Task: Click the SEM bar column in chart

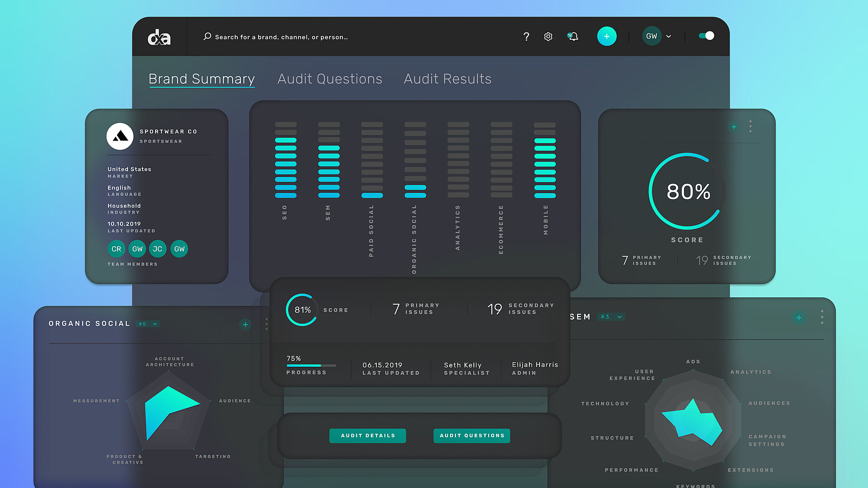Action: [329, 160]
